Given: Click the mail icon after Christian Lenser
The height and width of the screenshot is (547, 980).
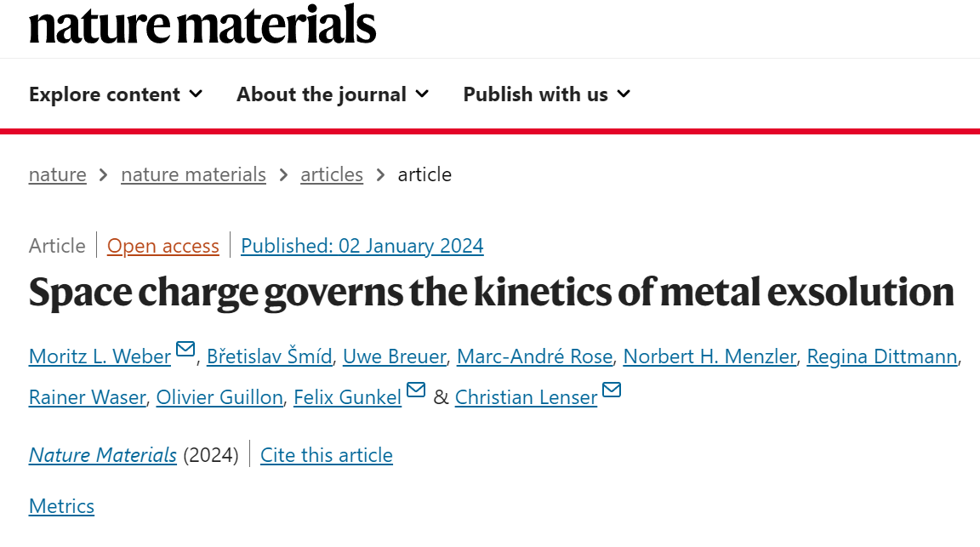Looking at the screenshot, I should [612, 390].
